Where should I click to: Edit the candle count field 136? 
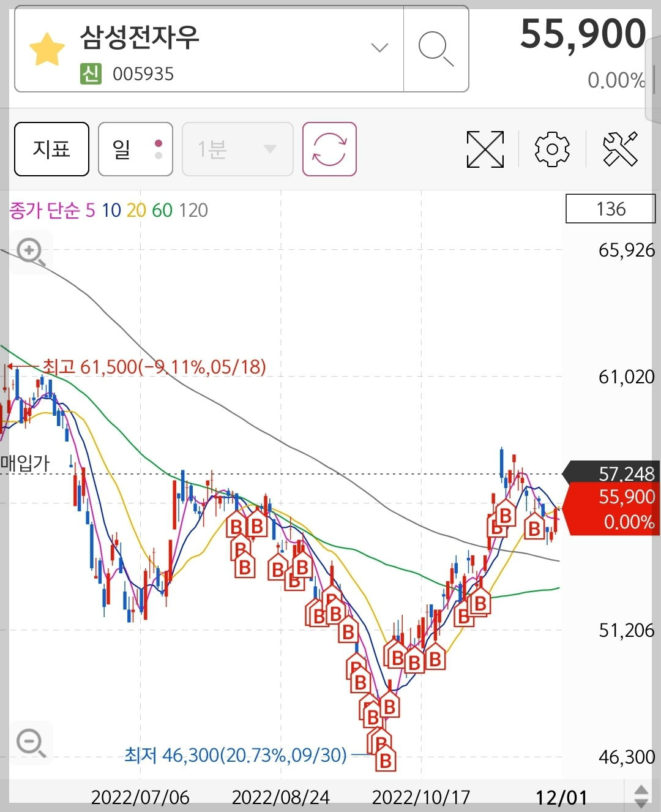[610, 209]
